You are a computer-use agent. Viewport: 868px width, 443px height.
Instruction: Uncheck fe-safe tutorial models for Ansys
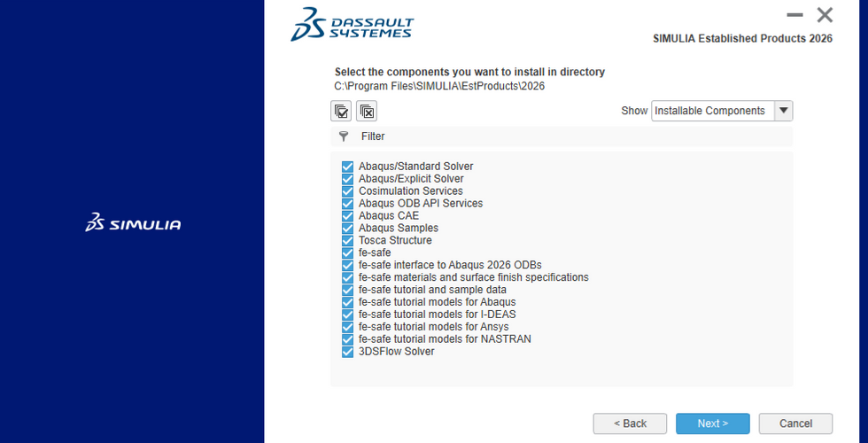coord(347,327)
